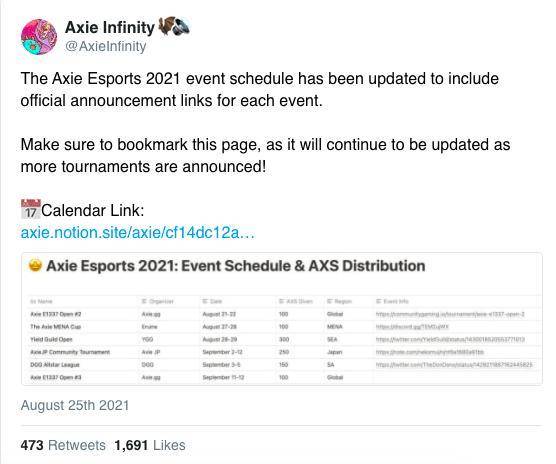
Task: View the 1,691 Likes list
Action: 150,445
